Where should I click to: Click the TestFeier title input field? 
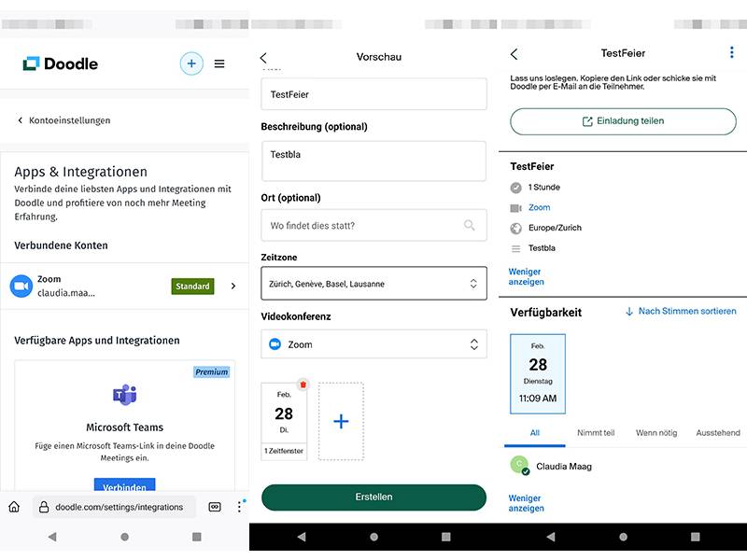pos(373,93)
